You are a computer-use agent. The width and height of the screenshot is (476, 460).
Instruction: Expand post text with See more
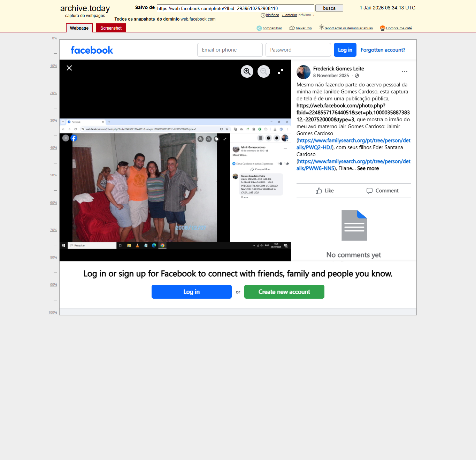click(x=368, y=168)
